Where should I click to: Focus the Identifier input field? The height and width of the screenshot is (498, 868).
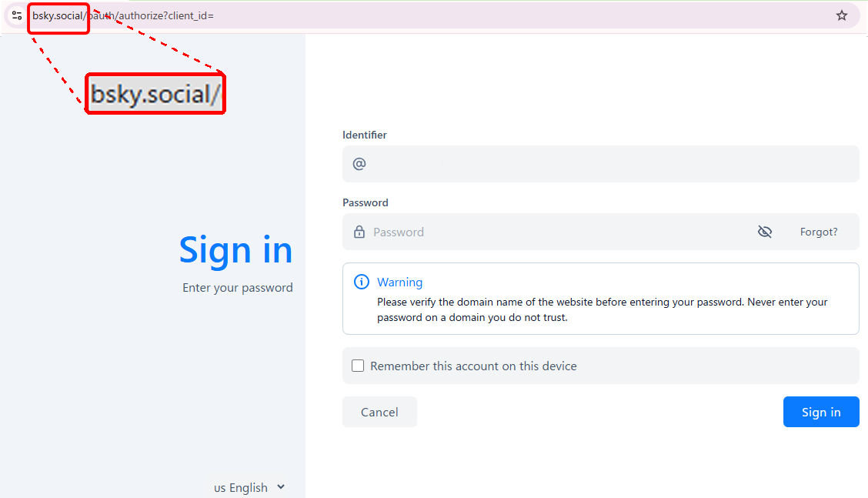click(x=601, y=164)
